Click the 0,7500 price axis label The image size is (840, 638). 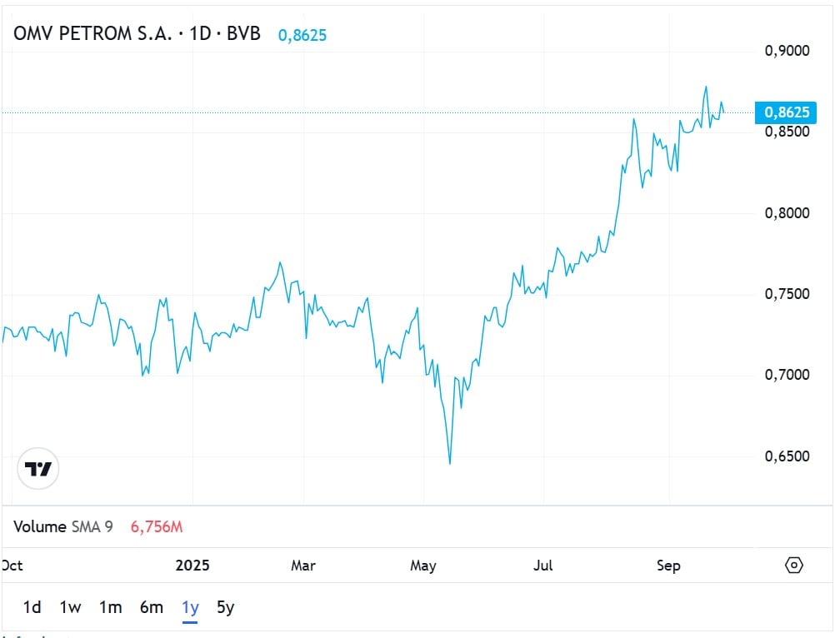point(787,294)
